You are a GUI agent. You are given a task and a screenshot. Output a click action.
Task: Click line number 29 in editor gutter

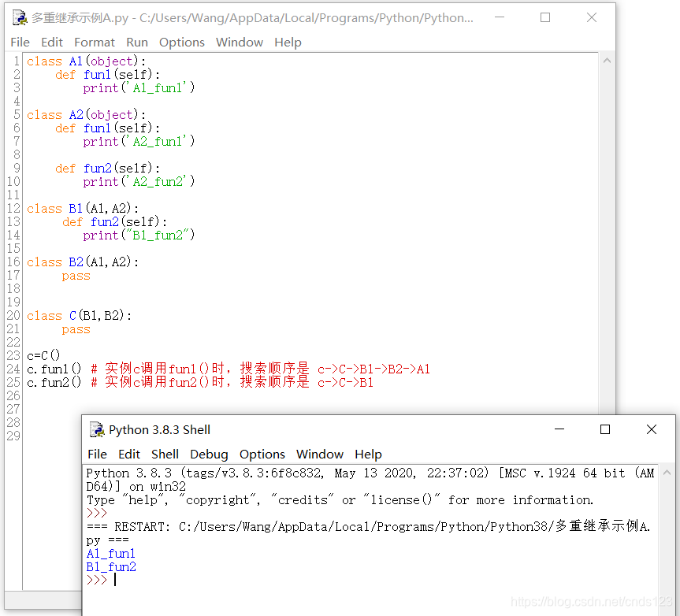(13, 436)
